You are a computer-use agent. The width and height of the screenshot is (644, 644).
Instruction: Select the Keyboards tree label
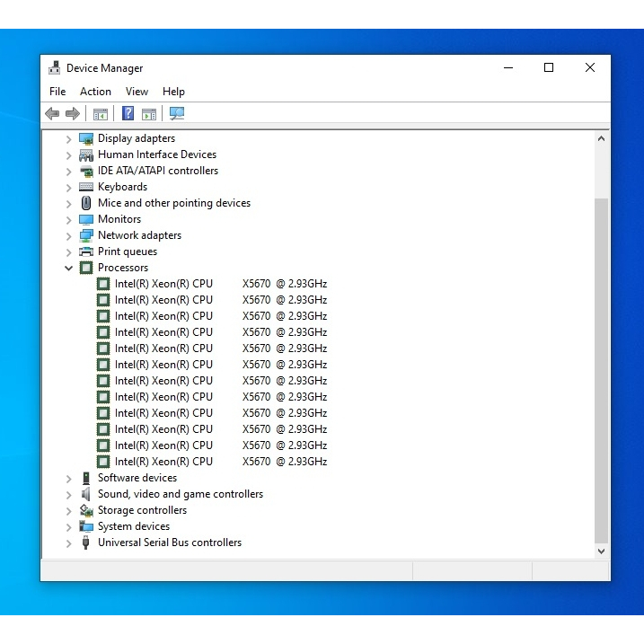click(x=122, y=187)
